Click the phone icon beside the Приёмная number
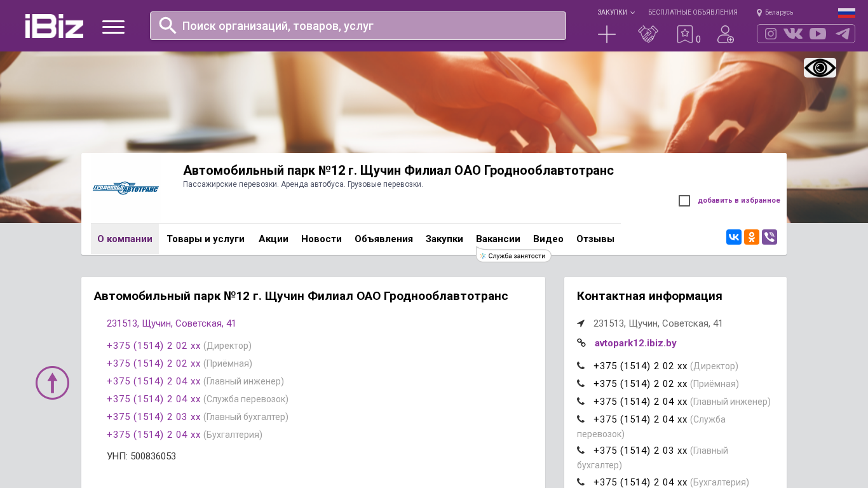Image resolution: width=868 pixels, height=488 pixels. pyautogui.click(x=581, y=383)
